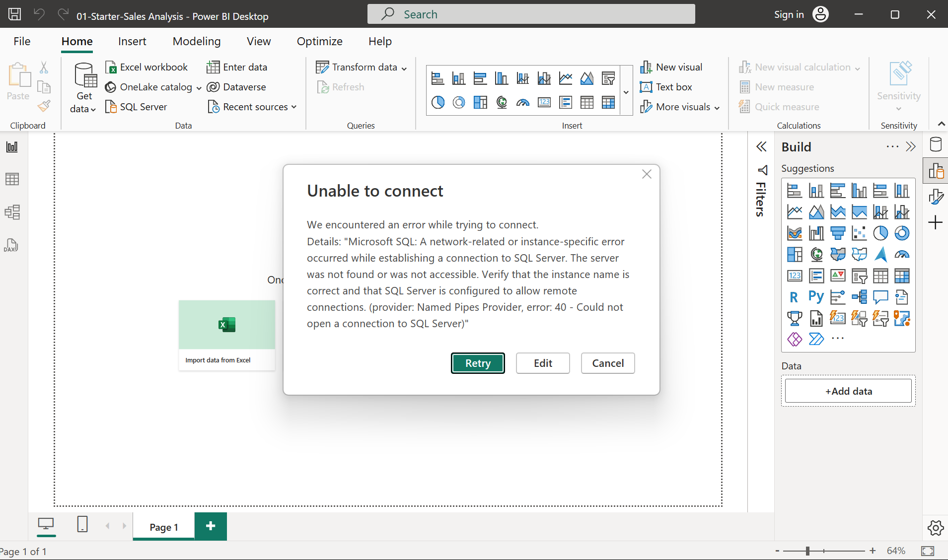
Task: Toggle fit to page in the status bar
Action: pyautogui.click(x=928, y=551)
